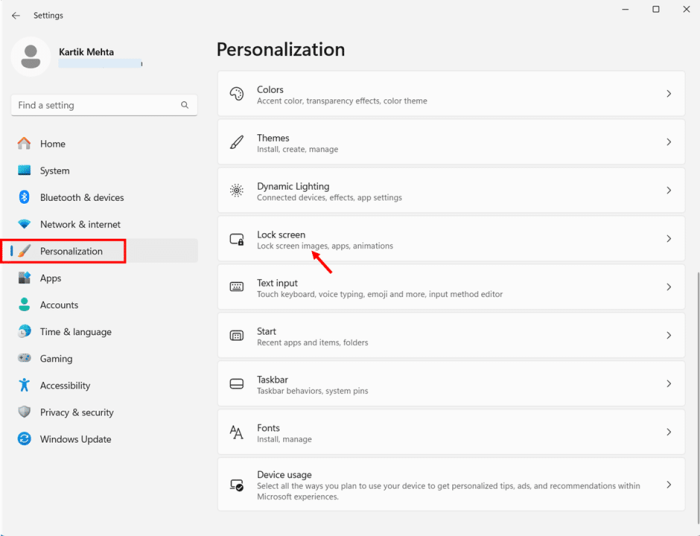
Task: Open the Accounts section label
Action: tap(59, 305)
